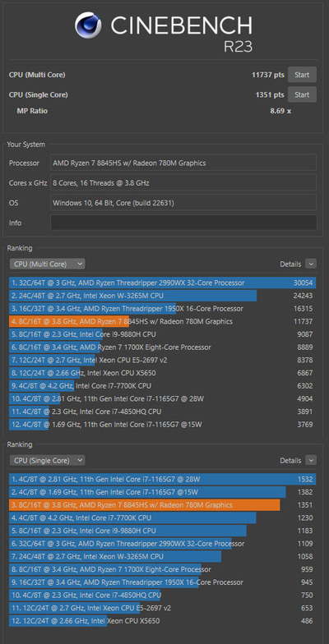Select multi core row Threadripper 2990WX, score 30054
Screen dimensions: 329x644
(163, 283)
